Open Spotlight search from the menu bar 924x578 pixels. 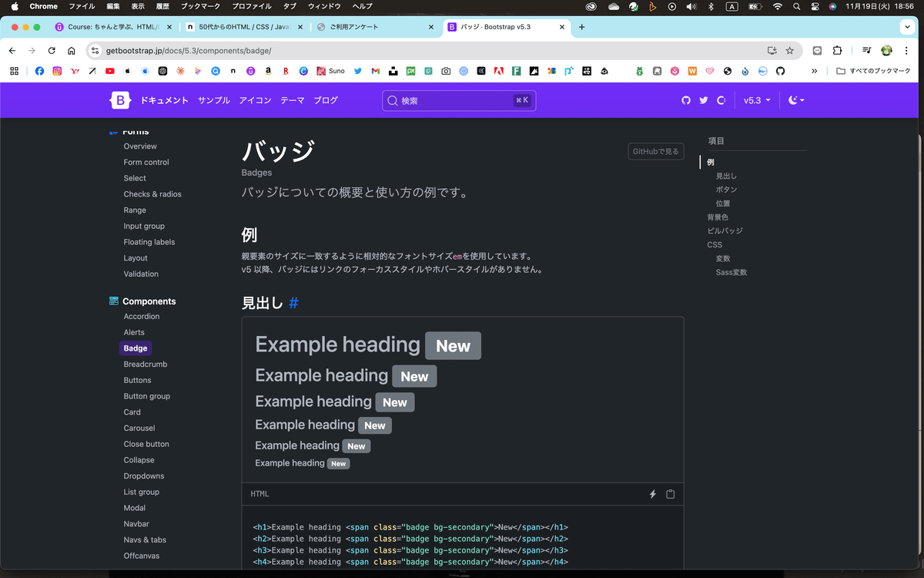798,6
